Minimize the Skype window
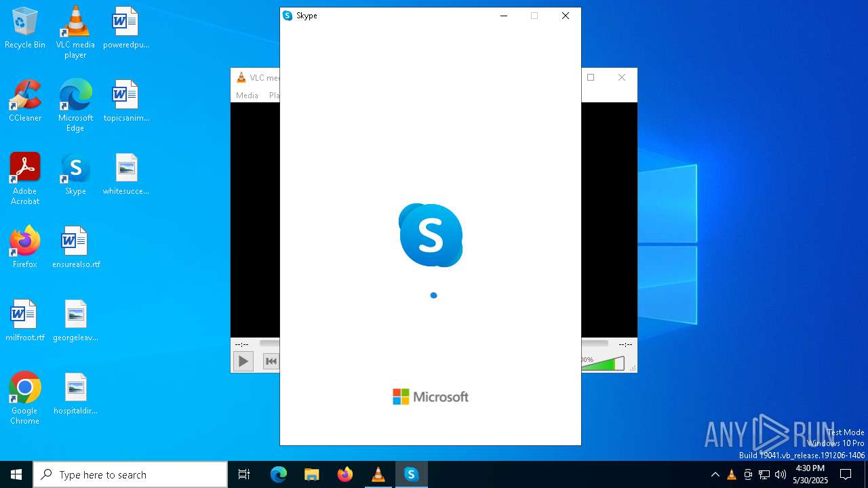This screenshot has width=868, height=488. 504,16
